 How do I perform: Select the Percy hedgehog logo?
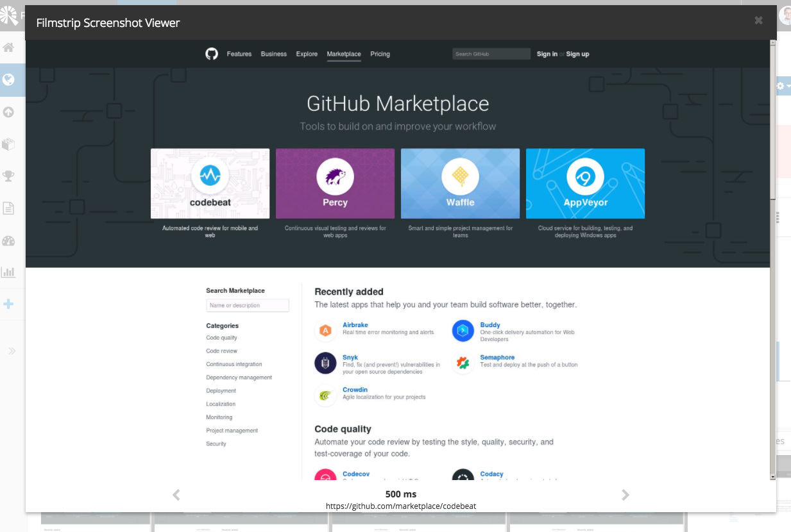click(x=335, y=176)
